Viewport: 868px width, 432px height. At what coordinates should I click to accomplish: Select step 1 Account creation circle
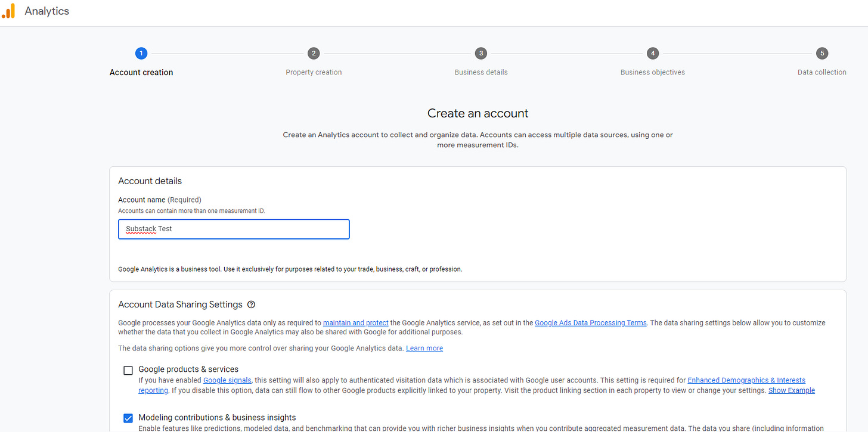pos(141,53)
